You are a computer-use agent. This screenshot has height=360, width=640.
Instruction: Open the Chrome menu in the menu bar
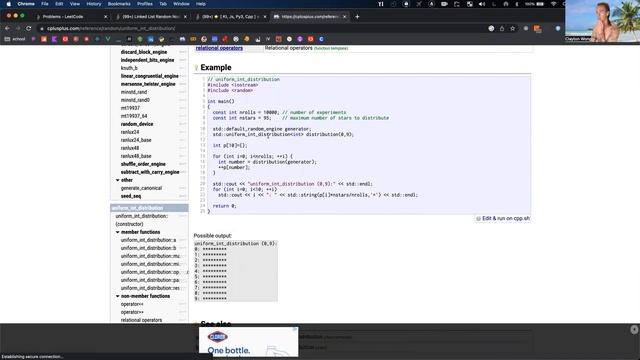pyautogui.click(x=26, y=4)
